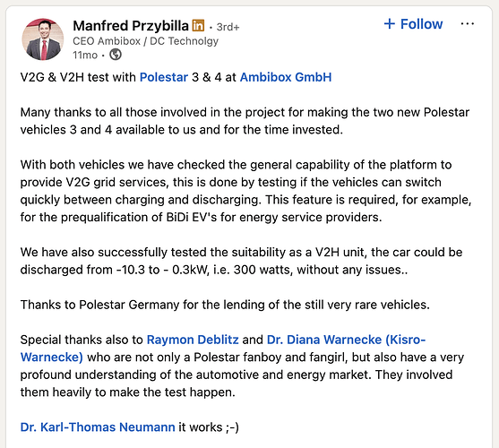The image size is (499, 448).
Task: Click the paragraph starting 'We have also successfully'
Action: [241, 261]
